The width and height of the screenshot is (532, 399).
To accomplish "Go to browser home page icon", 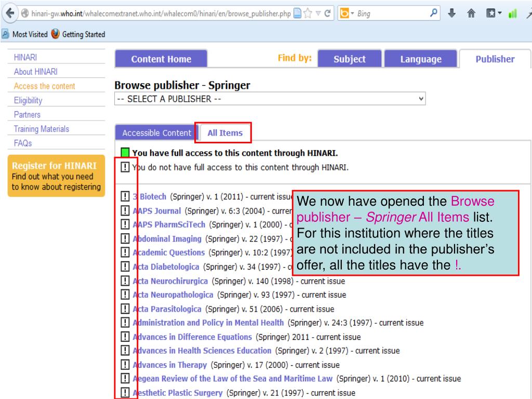I will (x=471, y=14).
